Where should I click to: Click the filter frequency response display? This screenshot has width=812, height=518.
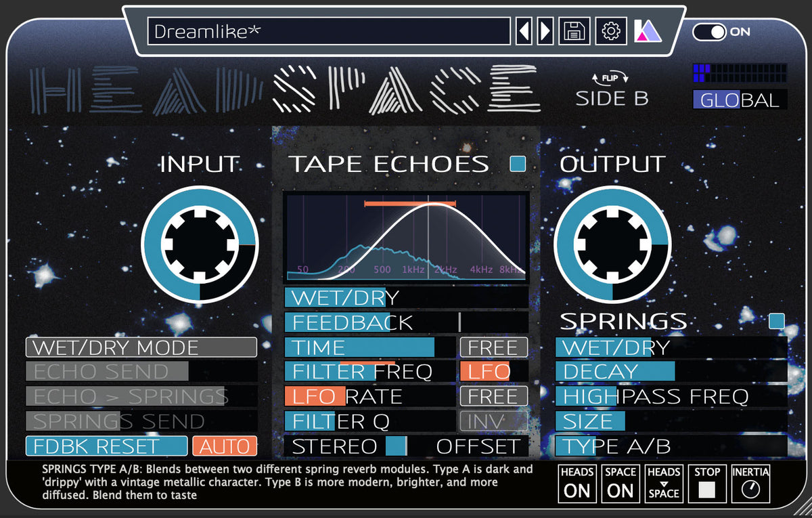[x=406, y=236]
